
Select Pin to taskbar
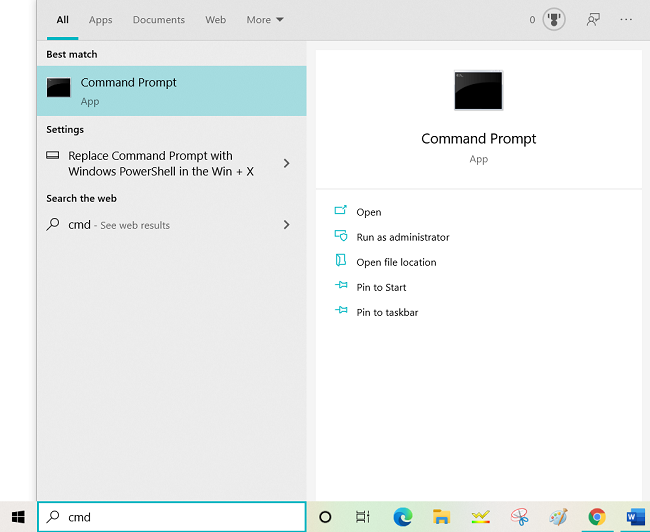[x=387, y=312]
